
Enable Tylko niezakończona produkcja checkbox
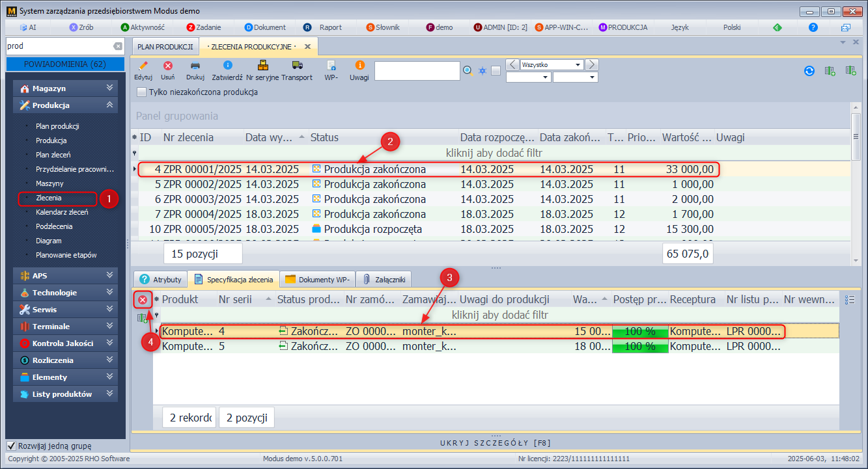(x=142, y=92)
